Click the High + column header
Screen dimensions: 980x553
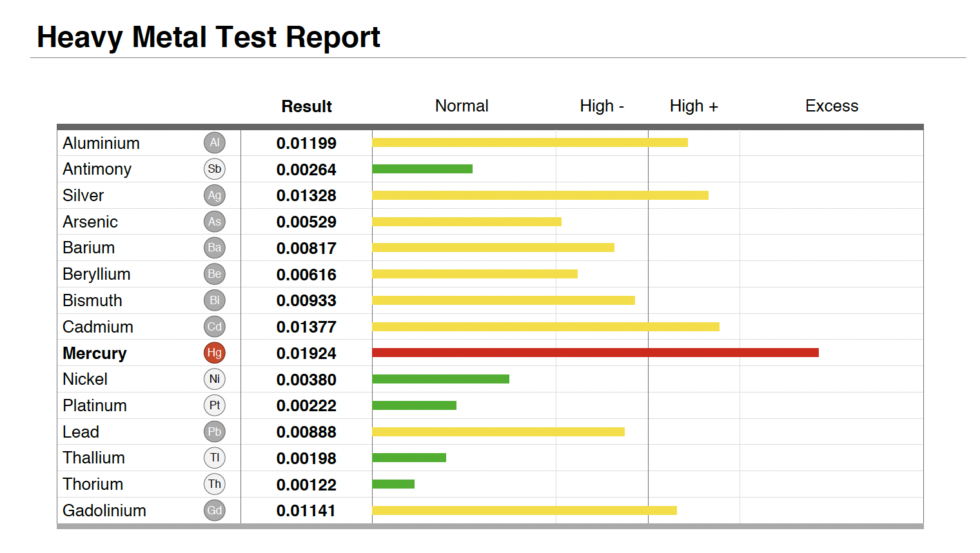pos(694,106)
